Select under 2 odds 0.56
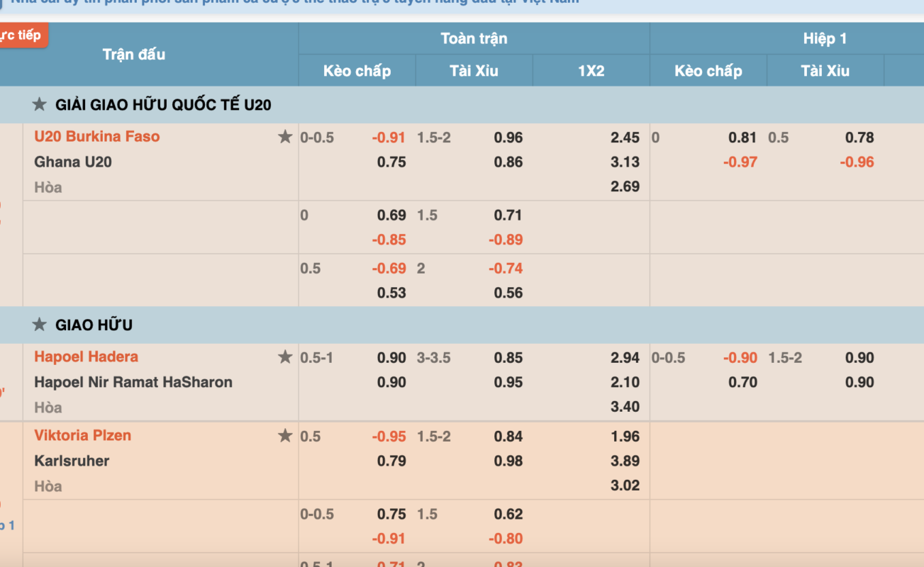924x567 pixels. [x=508, y=293]
